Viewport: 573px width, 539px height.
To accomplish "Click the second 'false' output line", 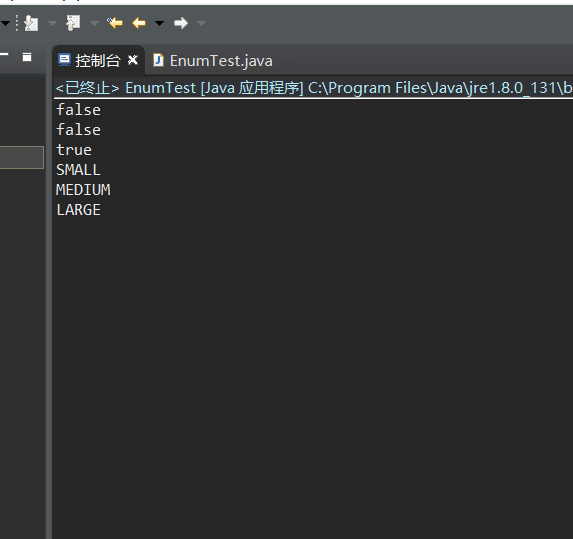I will tap(79, 130).
